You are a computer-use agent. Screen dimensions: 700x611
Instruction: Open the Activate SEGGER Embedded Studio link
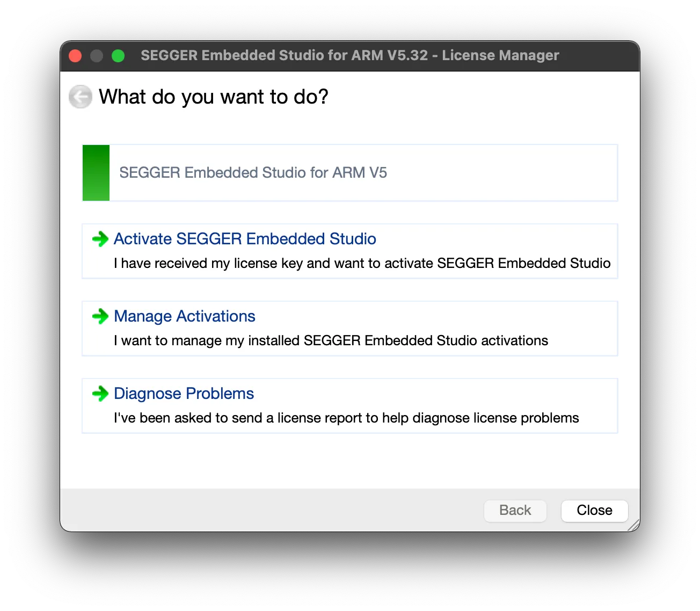click(x=245, y=239)
